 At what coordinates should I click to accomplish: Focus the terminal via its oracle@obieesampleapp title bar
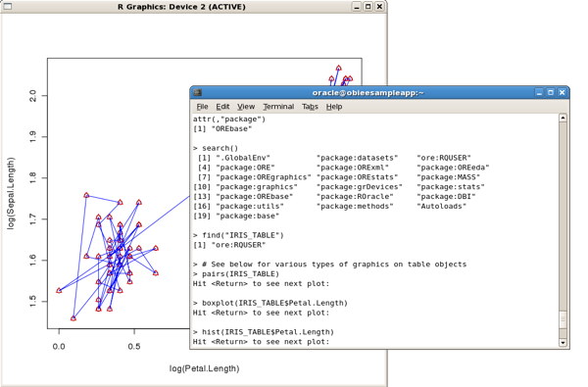(367, 93)
